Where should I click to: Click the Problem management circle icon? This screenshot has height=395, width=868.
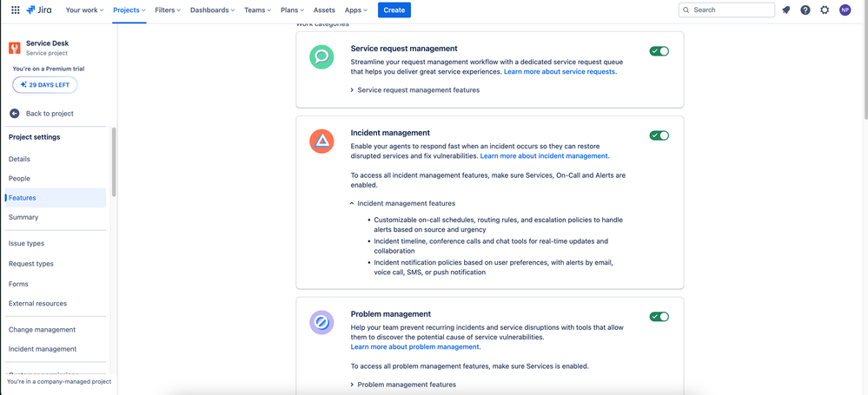pyautogui.click(x=321, y=322)
